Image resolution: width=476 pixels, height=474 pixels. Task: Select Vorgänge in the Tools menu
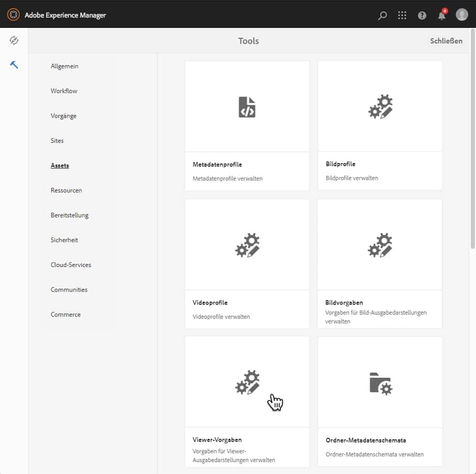[x=63, y=116]
